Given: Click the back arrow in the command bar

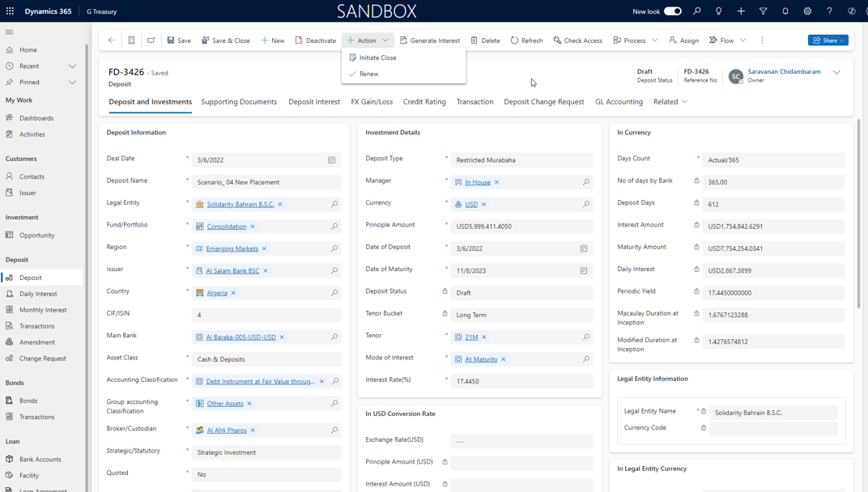Looking at the screenshot, I should click(x=112, y=40).
